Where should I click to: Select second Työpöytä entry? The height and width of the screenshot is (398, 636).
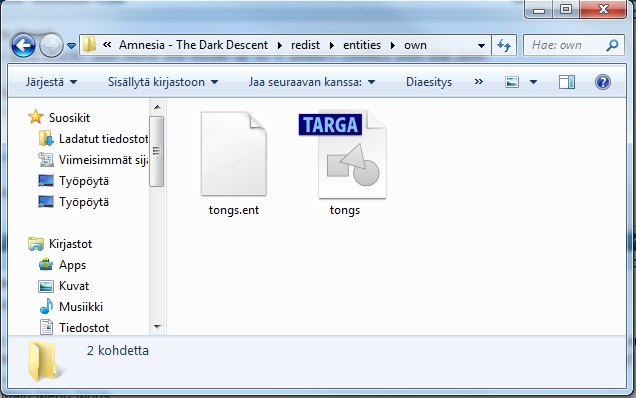pyautogui.click(x=74, y=202)
